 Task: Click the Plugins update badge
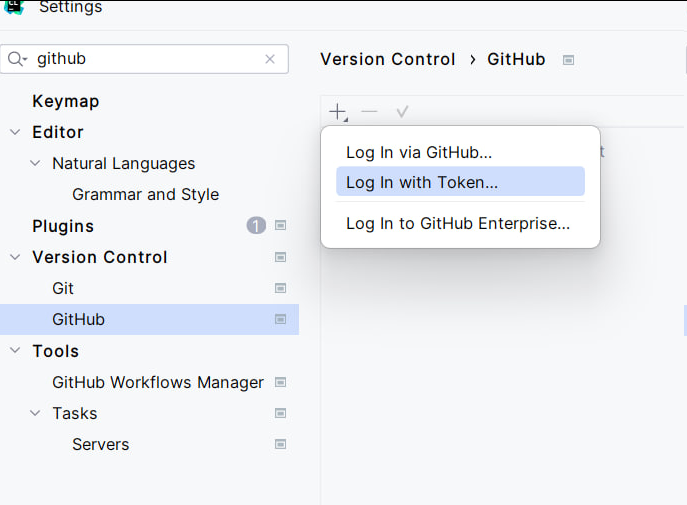[256, 226]
